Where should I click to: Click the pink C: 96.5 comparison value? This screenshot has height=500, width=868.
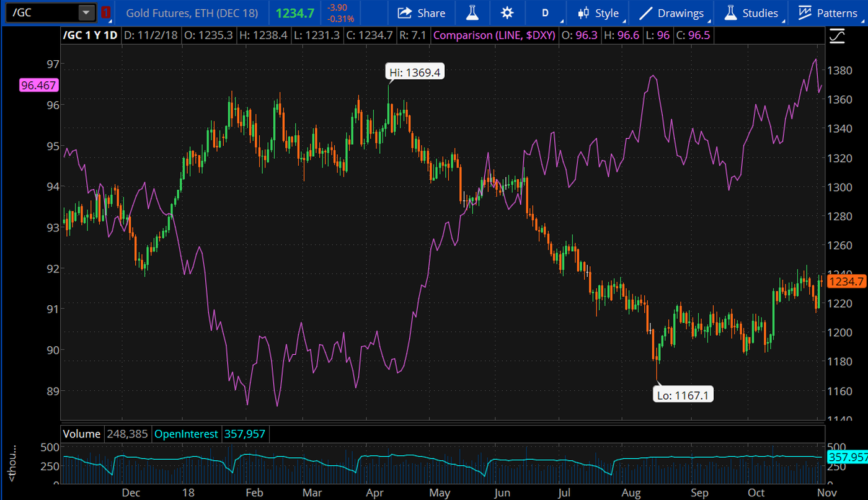[692, 35]
